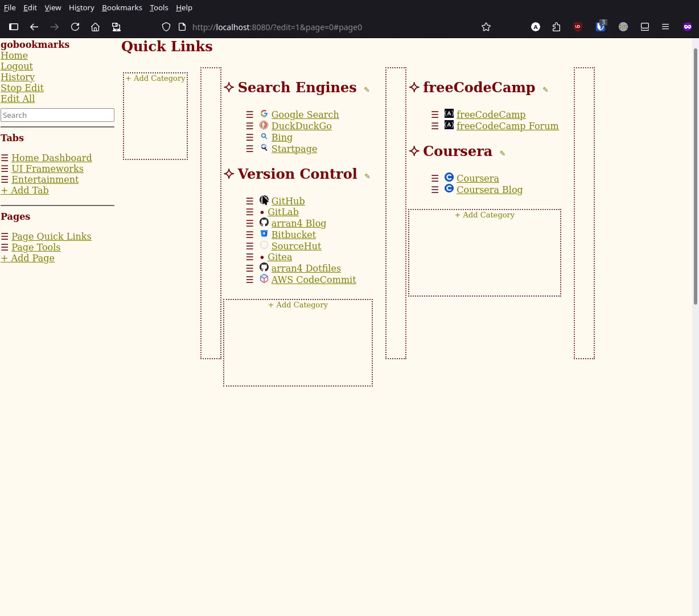Screen dimensions: 699x616
Task: Click the + Add Tab link
Action: 24,190
